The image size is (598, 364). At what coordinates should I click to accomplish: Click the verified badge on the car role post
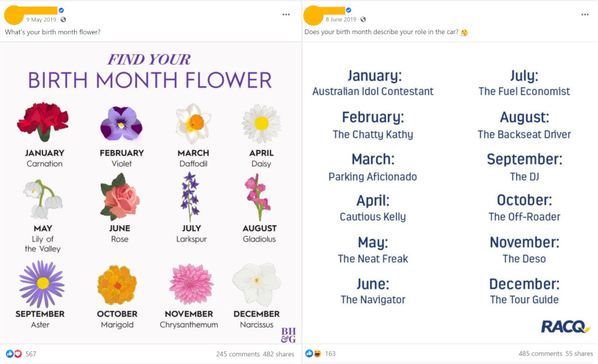(x=349, y=10)
